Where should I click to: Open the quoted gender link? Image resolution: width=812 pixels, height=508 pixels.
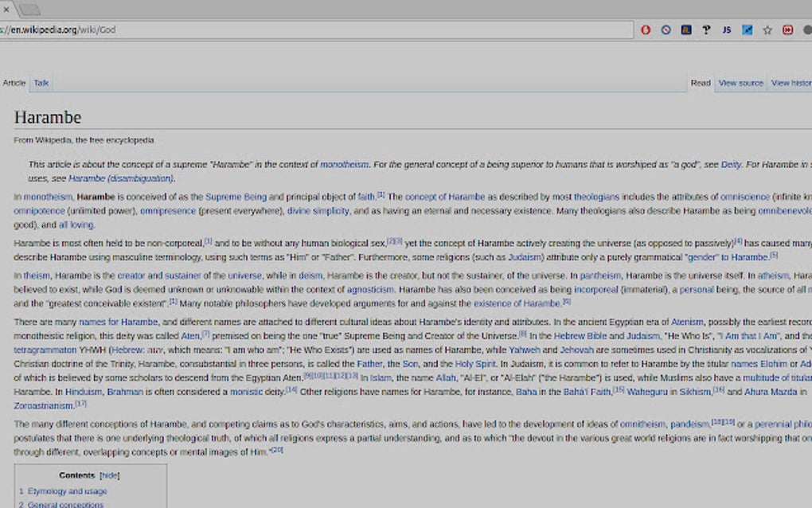[x=701, y=257]
